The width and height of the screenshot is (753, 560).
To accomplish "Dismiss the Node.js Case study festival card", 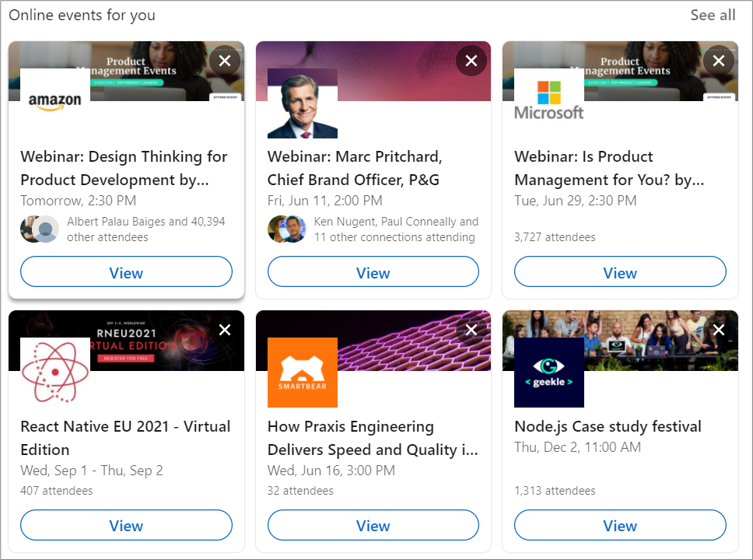I will tap(718, 330).
